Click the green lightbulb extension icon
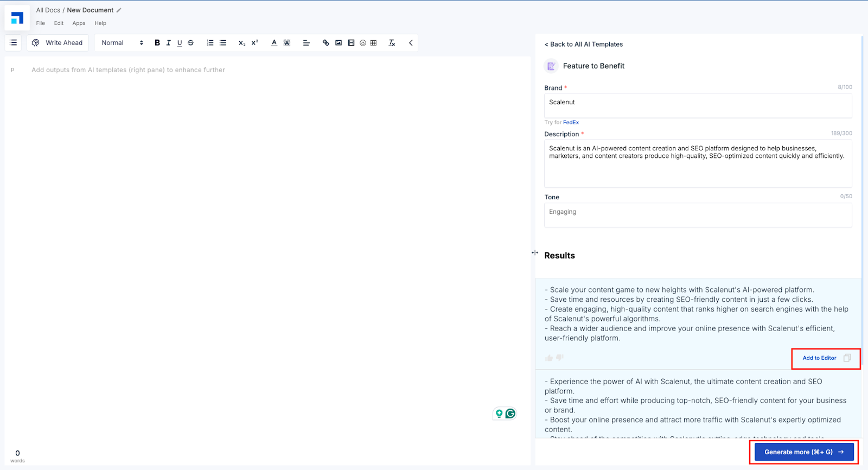This screenshot has width=868, height=470. [499, 414]
